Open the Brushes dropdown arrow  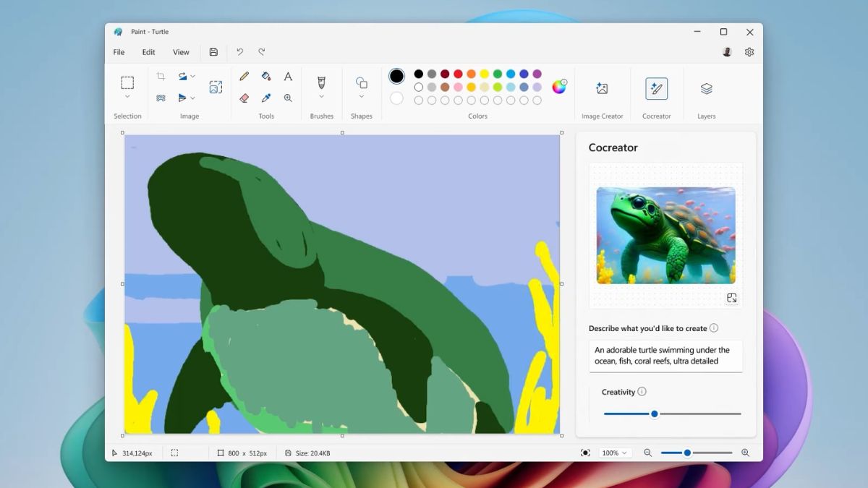pyautogui.click(x=322, y=97)
